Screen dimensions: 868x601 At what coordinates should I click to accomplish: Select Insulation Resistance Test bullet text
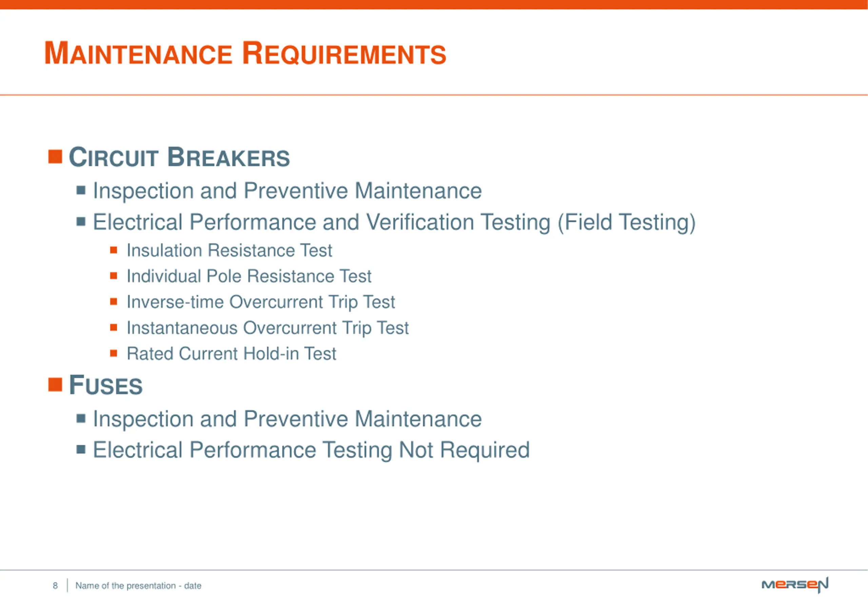[229, 251]
